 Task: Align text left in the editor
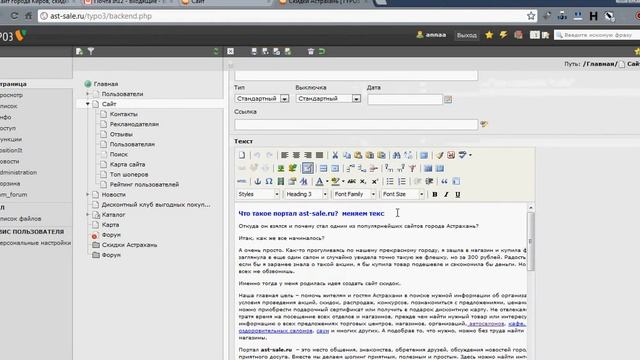pyautogui.click(x=284, y=155)
